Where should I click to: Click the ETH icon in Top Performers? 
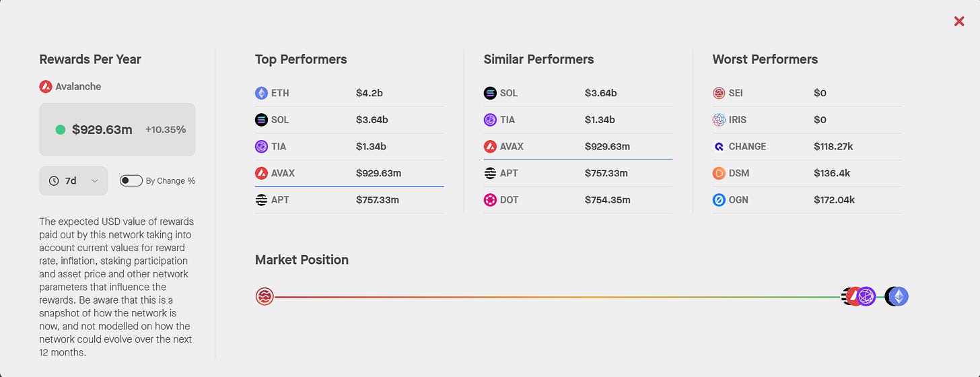tap(261, 93)
